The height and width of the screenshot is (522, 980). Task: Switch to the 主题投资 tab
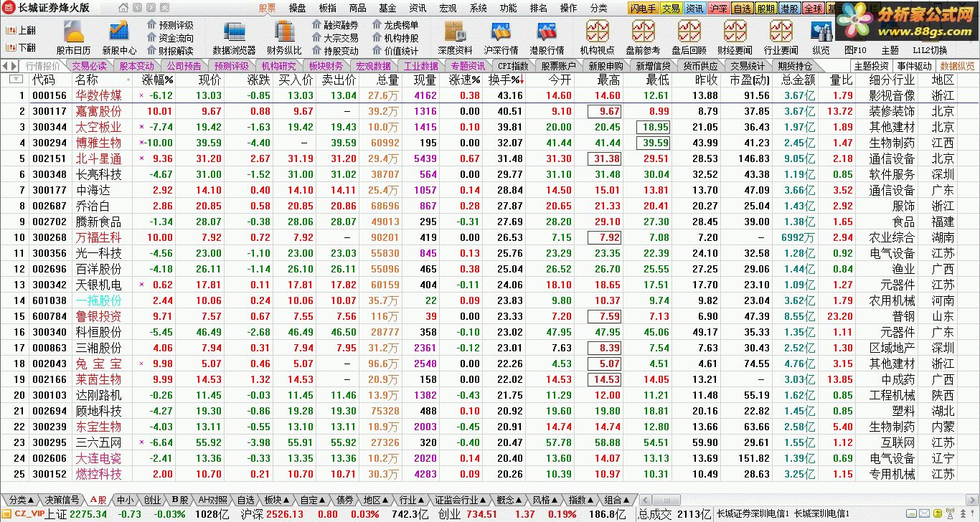coord(871,66)
